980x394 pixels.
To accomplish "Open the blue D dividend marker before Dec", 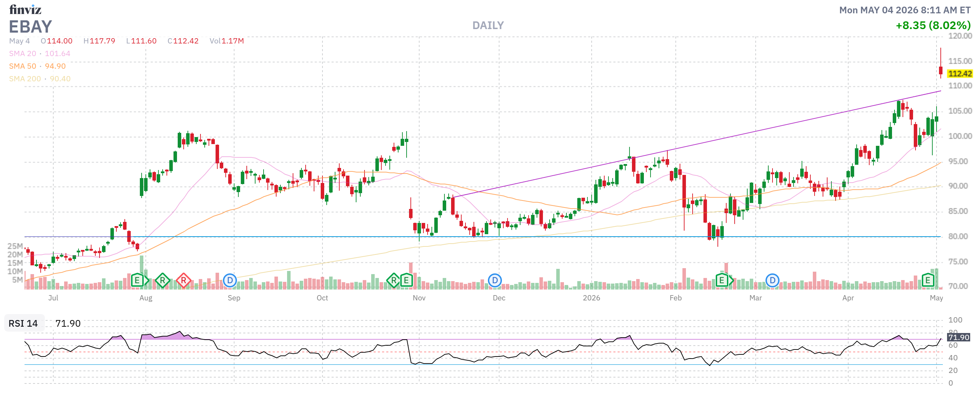I will tap(495, 281).
